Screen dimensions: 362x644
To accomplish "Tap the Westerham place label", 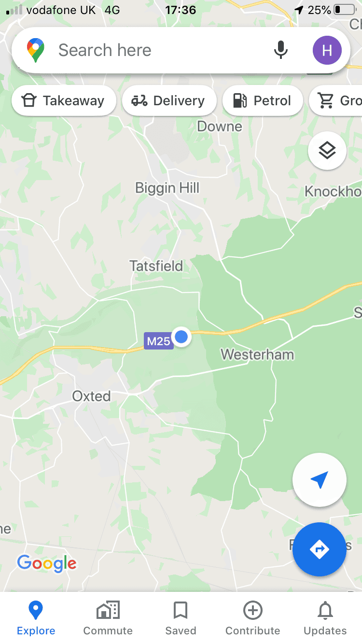I will point(257,354).
